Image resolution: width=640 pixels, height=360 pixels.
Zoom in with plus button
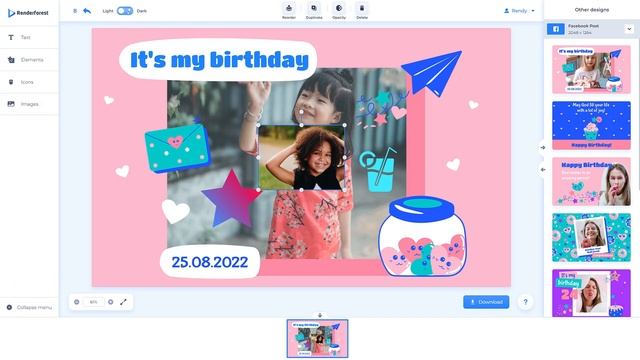111,302
